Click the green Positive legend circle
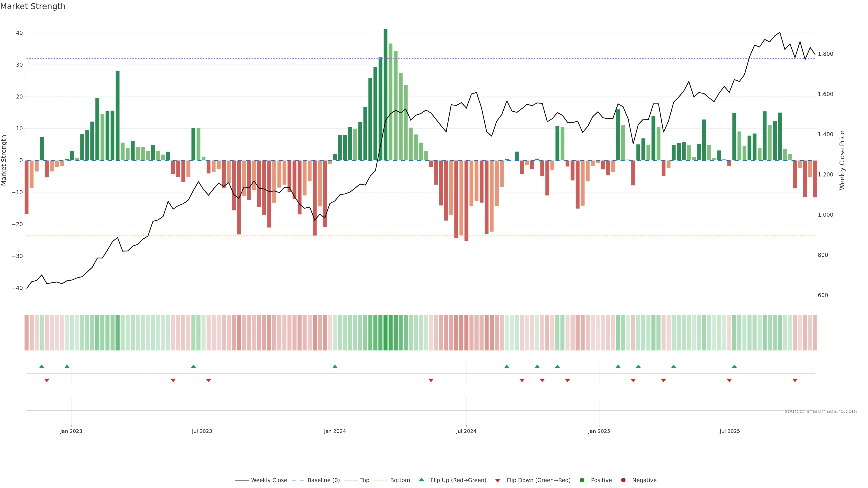 click(x=582, y=480)
